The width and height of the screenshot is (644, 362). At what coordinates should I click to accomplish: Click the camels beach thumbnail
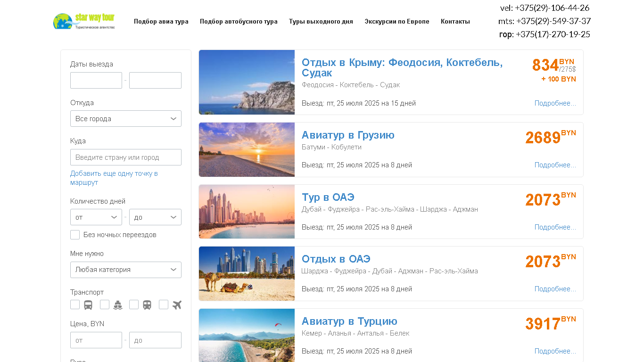(x=247, y=273)
